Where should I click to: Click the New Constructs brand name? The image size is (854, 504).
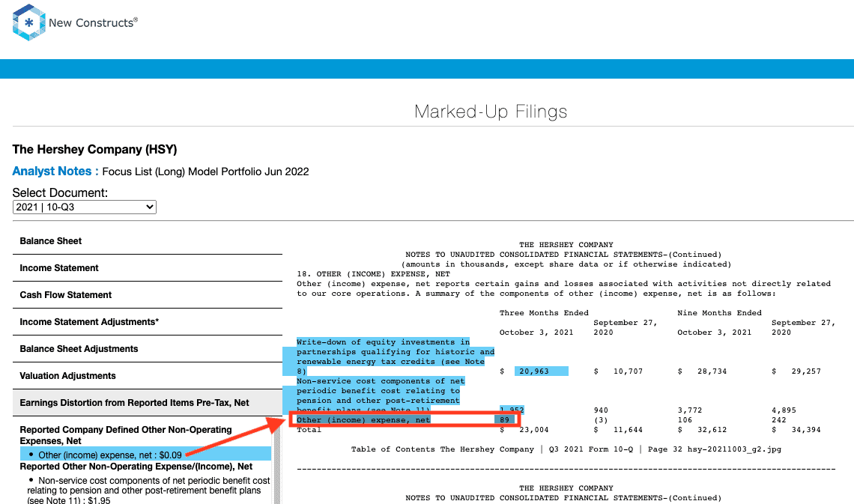(x=93, y=23)
